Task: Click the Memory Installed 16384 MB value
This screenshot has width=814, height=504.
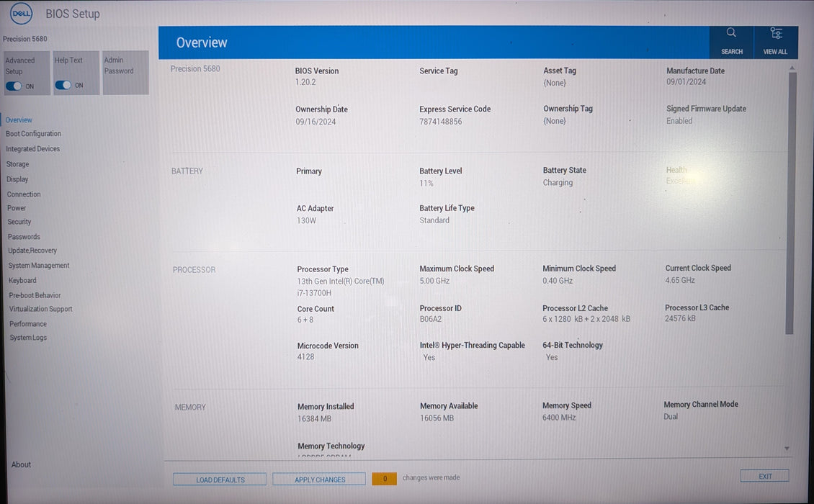Action: (314, 419)
